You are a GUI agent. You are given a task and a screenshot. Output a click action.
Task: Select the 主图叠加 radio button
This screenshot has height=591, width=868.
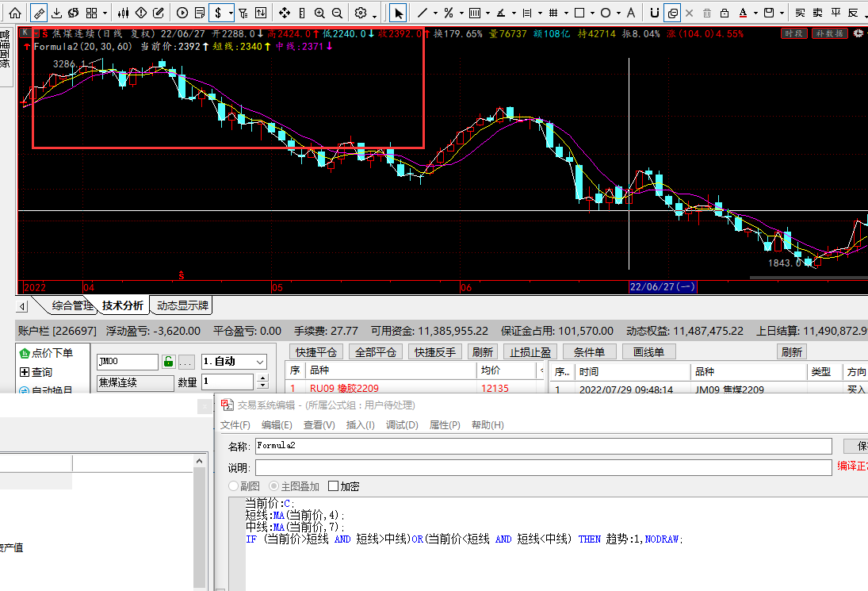(x=273, y=485)
